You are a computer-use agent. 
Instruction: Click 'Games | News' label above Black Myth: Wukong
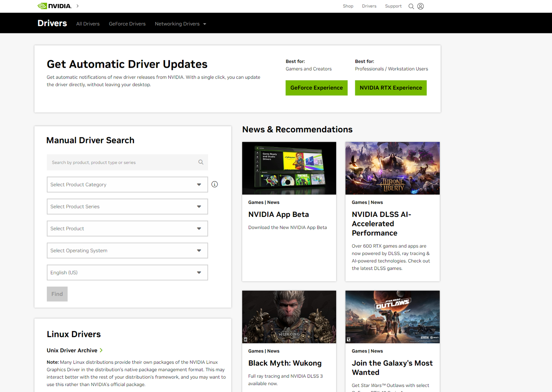(x=264, y=351)
